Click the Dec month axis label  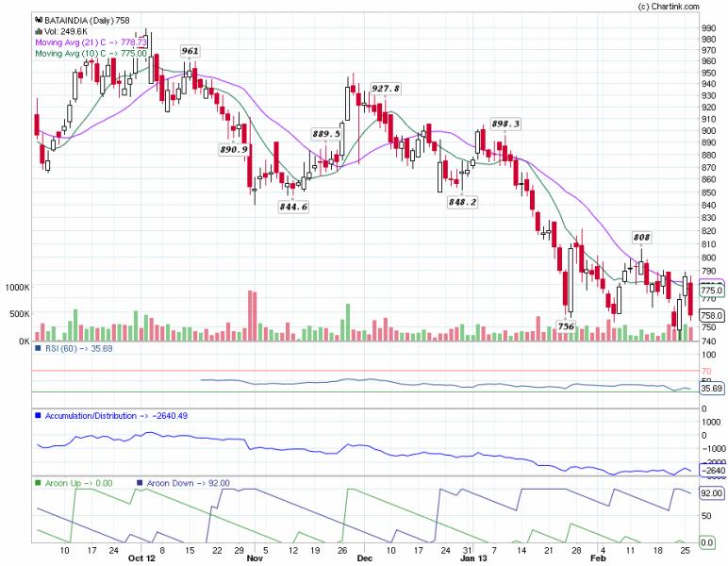(365, 558)
